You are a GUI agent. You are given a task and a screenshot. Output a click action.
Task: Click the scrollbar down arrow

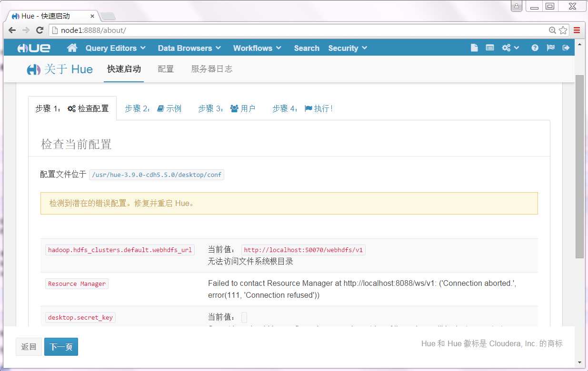579,362
